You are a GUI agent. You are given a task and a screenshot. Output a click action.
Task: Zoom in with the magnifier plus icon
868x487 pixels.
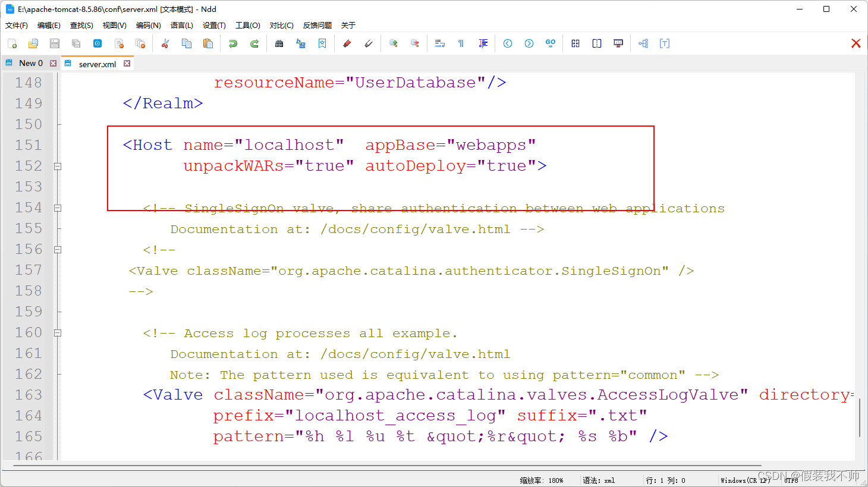click(x=394, y=43)
